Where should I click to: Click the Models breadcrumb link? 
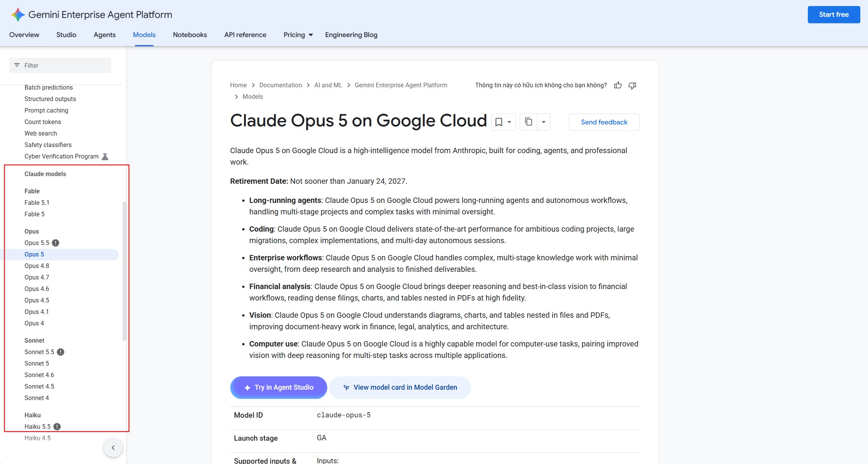[253, 96]
